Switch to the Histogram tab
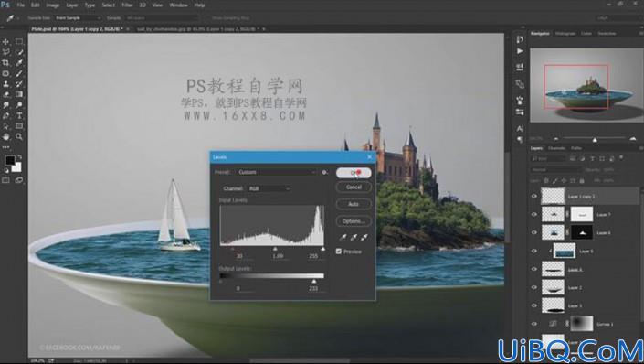Viewport: 644px width, 364px height. coord(565,33)
